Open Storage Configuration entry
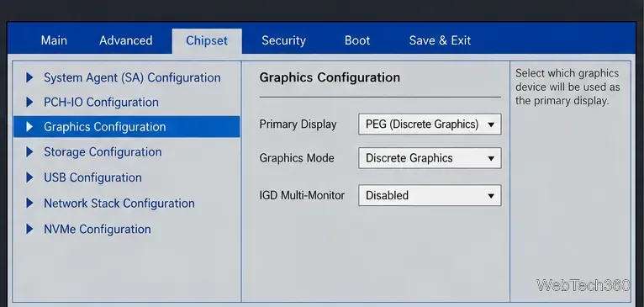The image size is (644, 307). [x=103, y=152]
